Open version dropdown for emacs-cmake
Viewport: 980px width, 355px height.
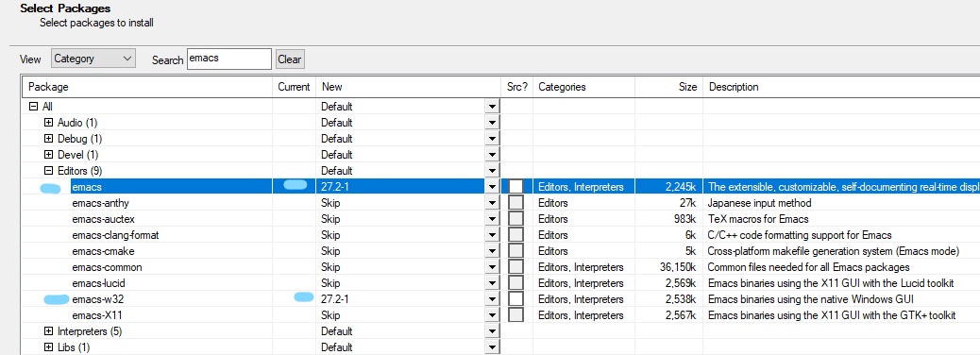pyautogui.click(x=493, y=251)
